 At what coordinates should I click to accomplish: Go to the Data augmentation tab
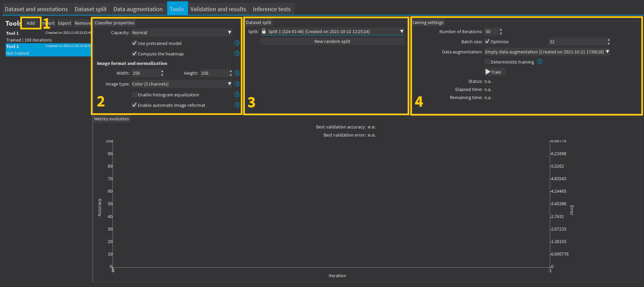(138, 9)
